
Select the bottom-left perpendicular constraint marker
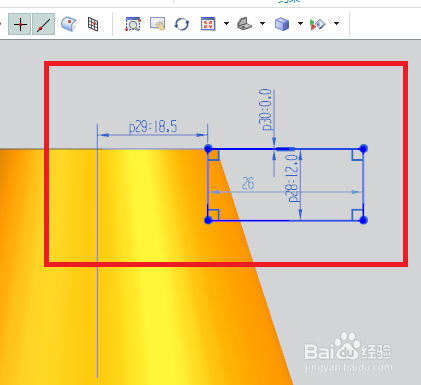click(x=214, y=215)
